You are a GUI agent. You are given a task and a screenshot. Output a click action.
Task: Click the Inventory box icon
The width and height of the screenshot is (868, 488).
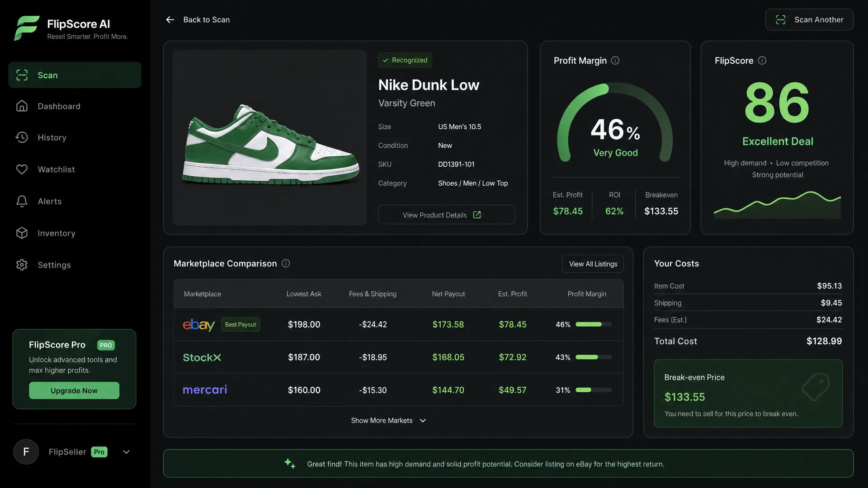click(x=22, y=233)
